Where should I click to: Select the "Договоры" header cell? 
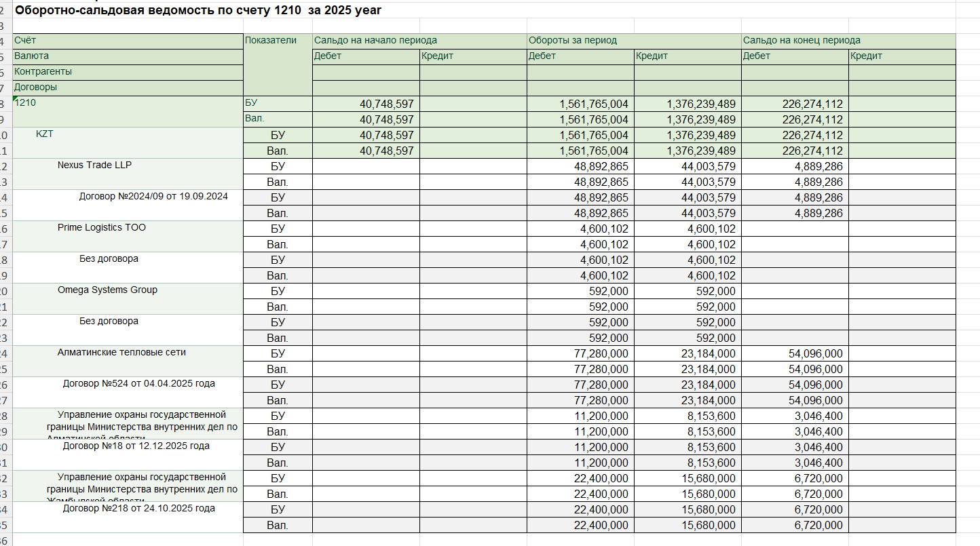point(128,87)
